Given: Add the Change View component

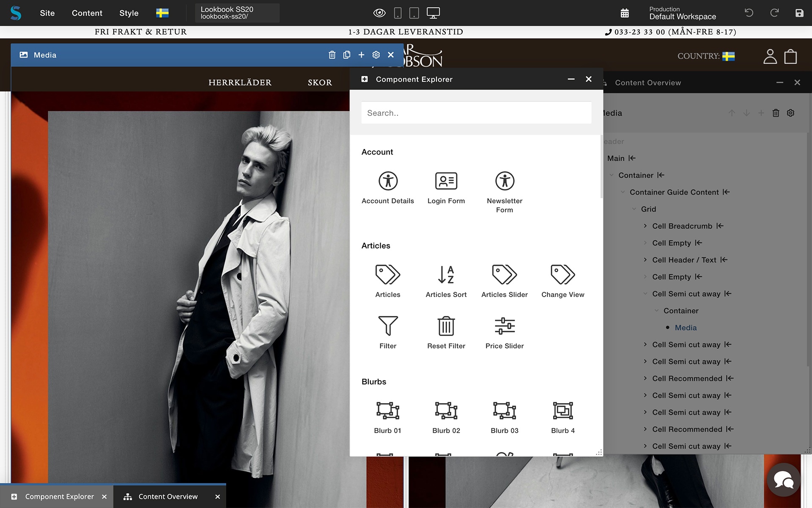Looking at the screenshot, I should click(x=563, y=281).
